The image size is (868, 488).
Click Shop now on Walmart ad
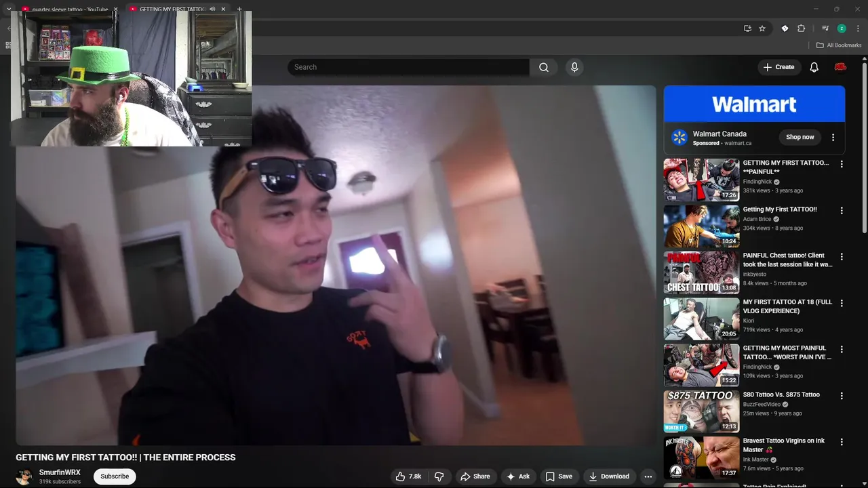(800, 137)
